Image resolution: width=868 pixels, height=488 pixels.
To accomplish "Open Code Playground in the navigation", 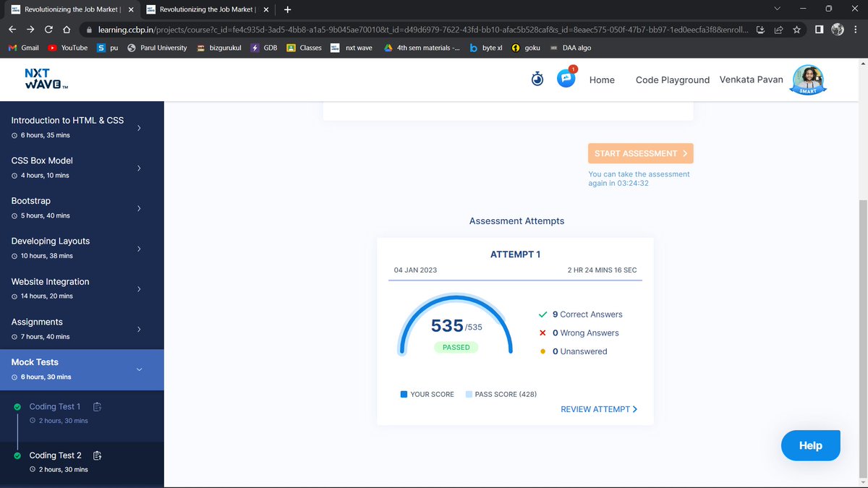I will click(x=673, y=80).
